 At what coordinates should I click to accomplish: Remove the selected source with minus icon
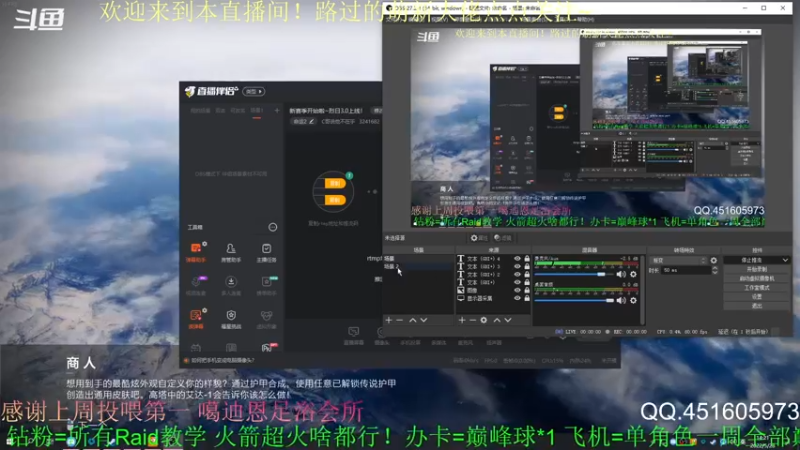coord(473,320)
